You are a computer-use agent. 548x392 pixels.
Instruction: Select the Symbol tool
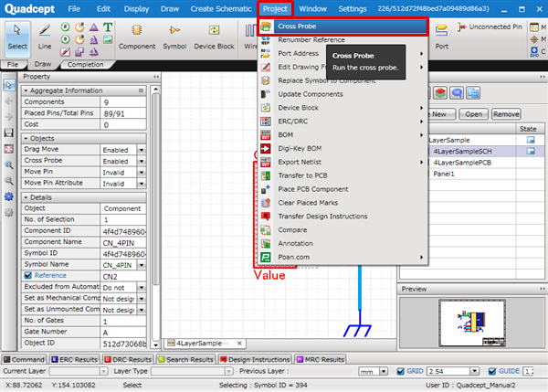(x=174, y=37)
